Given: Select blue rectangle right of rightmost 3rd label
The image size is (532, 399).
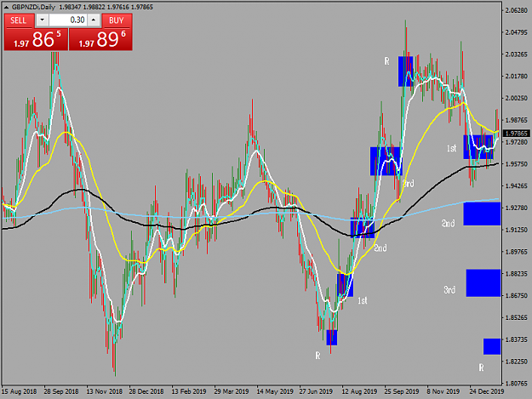Looking at the screenshot, I should [483, 283].
